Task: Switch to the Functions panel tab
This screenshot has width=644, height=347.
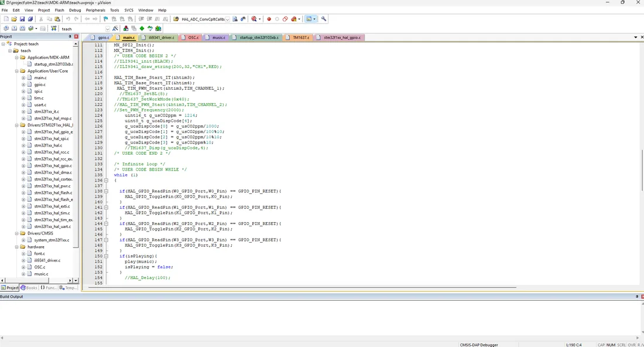Action: [x=49, y=288]
